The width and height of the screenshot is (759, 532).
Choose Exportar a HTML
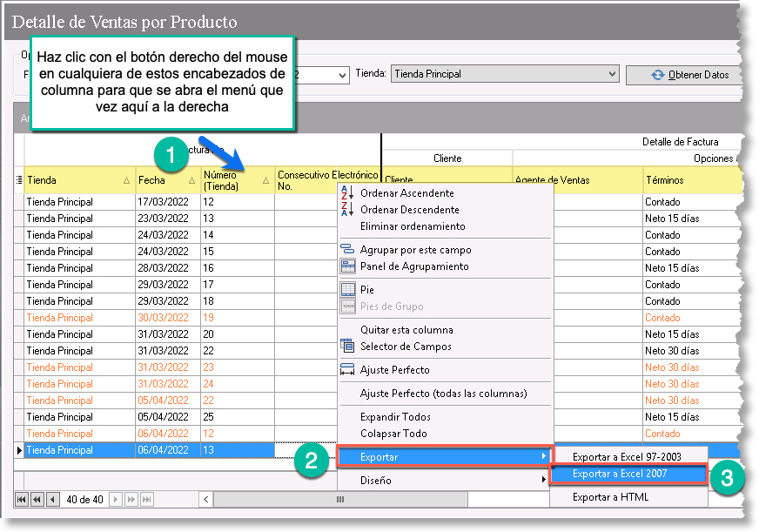click(x=628, y=497)
